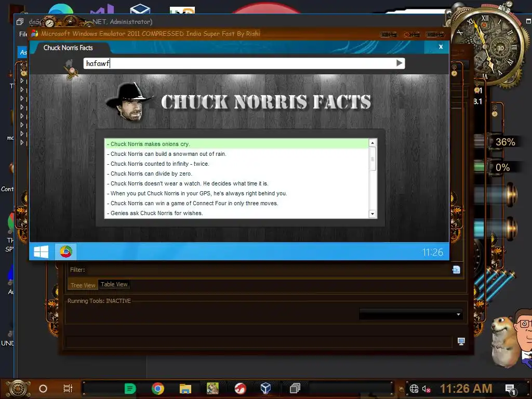Click the stacked windows icon on the taskbar
The height and width of the screenshot is (399, 532).
pyautogui.click(x=295, y=388)
